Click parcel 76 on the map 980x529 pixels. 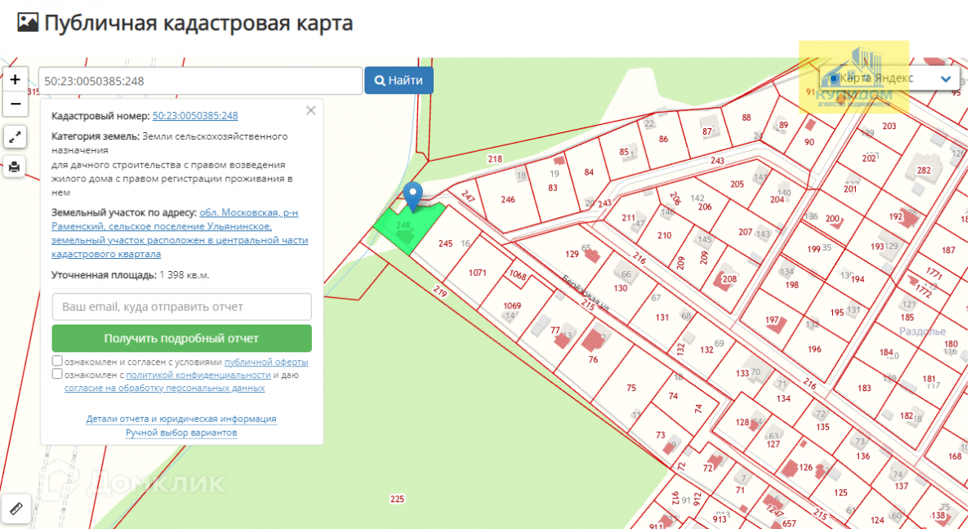tap(593, 359)
